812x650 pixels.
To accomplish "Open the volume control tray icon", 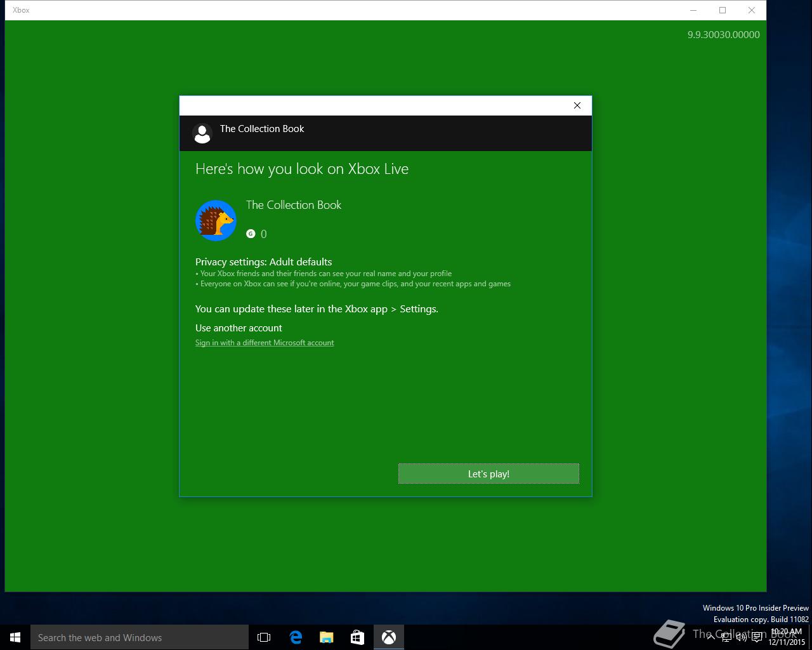I will pos(741,637).
